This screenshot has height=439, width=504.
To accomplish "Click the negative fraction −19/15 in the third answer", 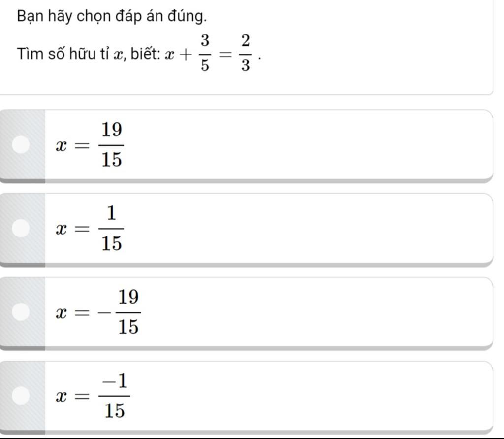I will coord(124,312).
